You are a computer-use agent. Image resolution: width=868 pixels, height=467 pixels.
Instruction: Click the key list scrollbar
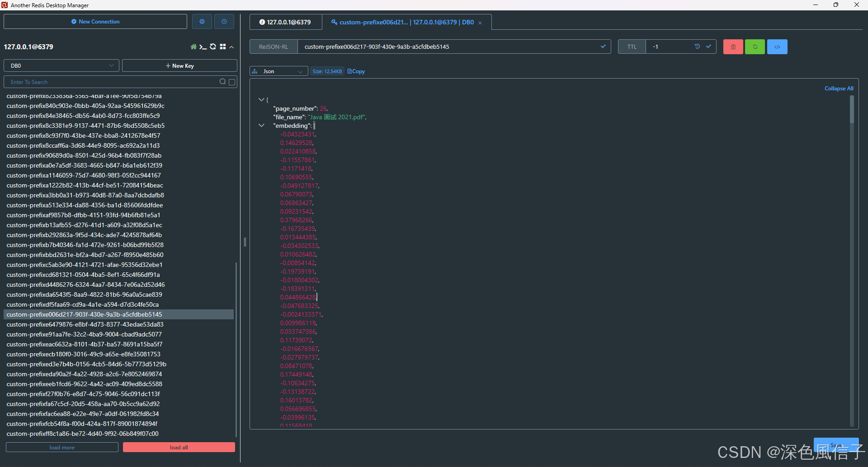tap(236, 350)
